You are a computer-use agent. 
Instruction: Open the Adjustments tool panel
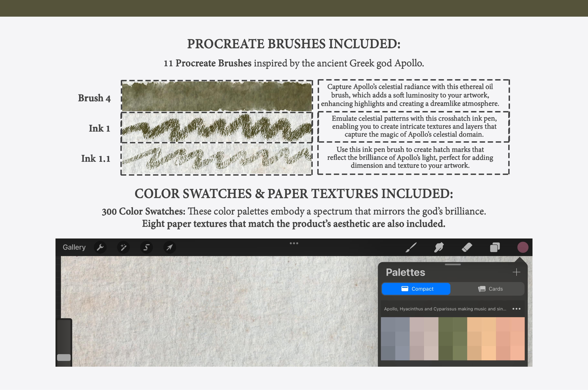coord(124,247)
